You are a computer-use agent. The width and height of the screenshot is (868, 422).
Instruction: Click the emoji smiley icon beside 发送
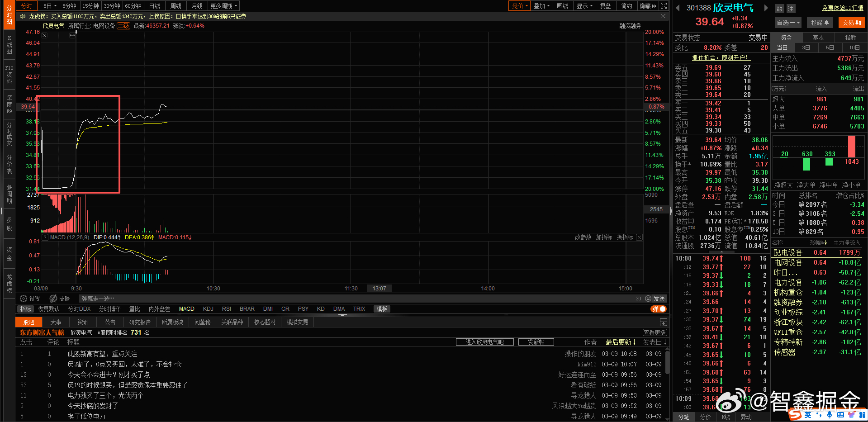pyautogui.click(x=648, y=299)
